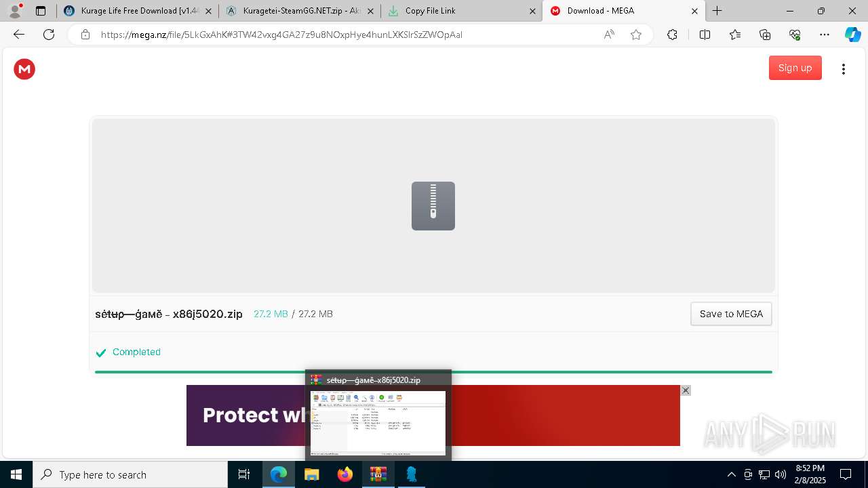Image resolution: width=868 pixels, height=488 pixels.
Task: Open File Explorer from taskbar
Action: (312, 474)
